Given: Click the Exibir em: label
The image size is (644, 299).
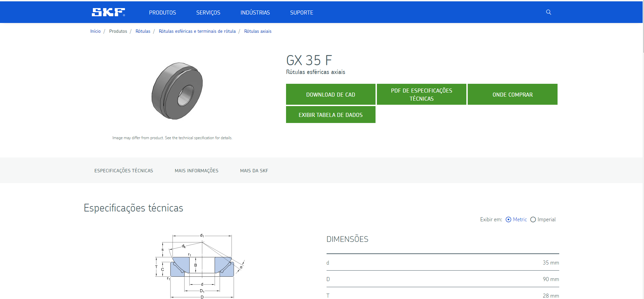Looking at the screenshot, I should (x=491, y=220).
